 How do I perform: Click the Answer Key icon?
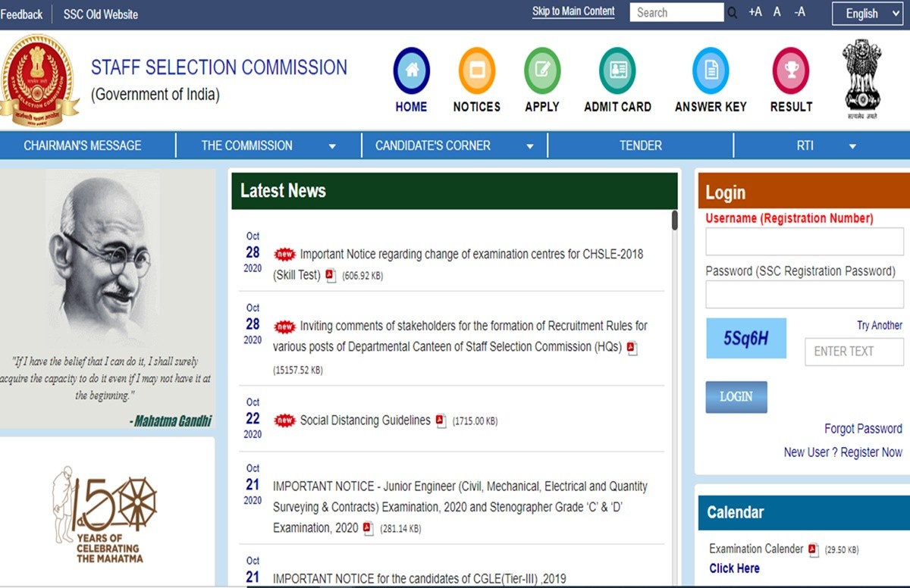711,70
